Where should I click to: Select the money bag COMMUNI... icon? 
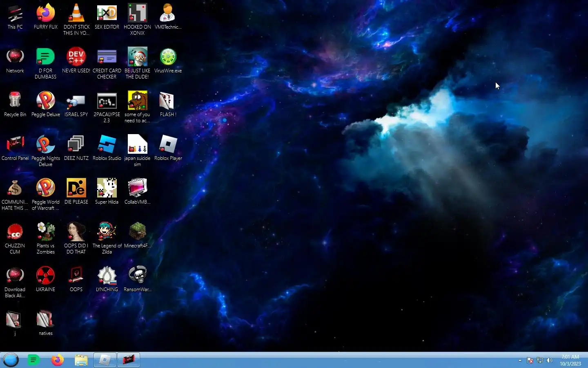15,195
